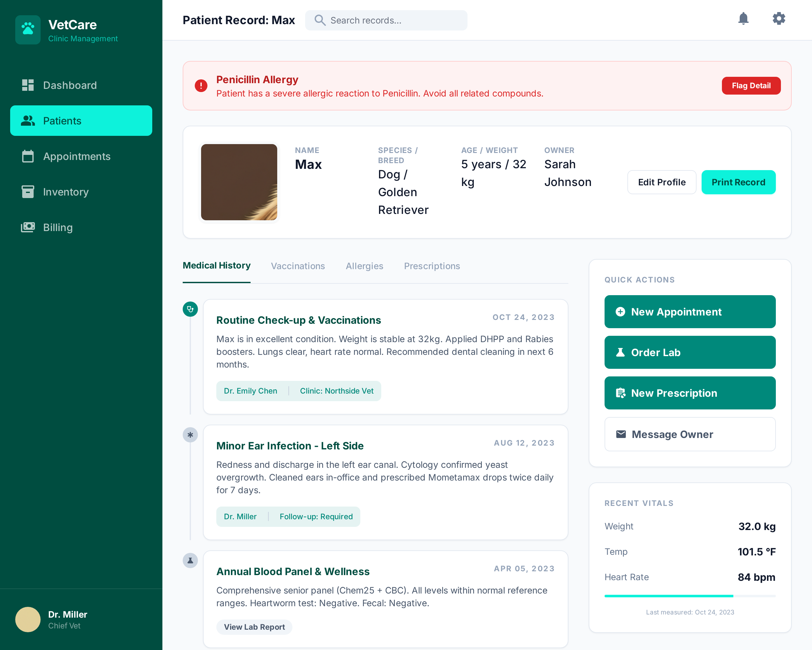Click the notifications bell icon
The height and width of the screenshot is (650, 812).
click(743, 18)
